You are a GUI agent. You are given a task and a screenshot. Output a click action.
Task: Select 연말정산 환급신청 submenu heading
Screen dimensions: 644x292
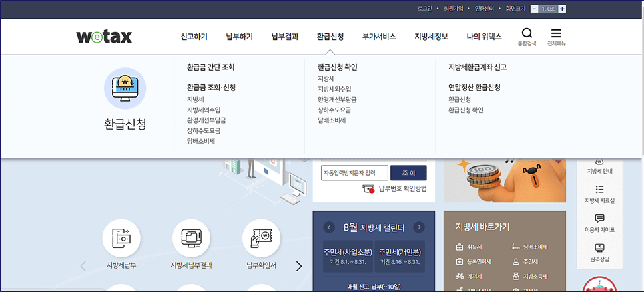474,87
